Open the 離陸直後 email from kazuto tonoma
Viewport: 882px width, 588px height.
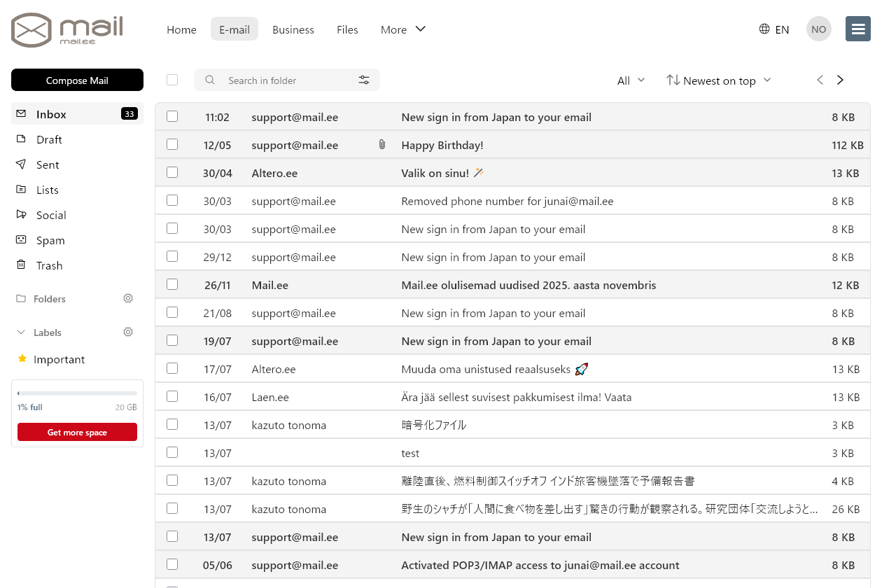click(x=512, y=480)
